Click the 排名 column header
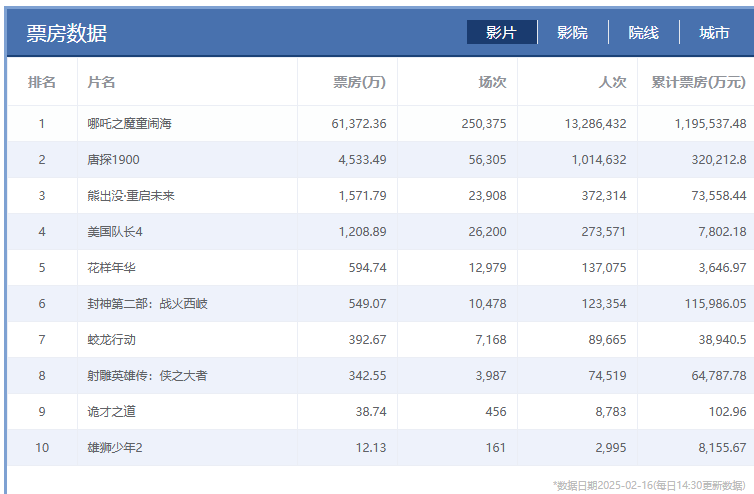Viewport: 754px width, 494px height. 42,82
